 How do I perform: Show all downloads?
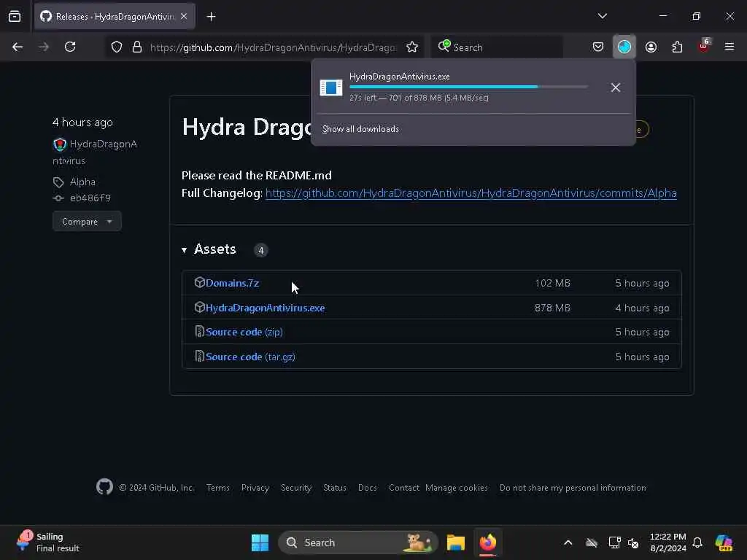[x=360, y=129]
